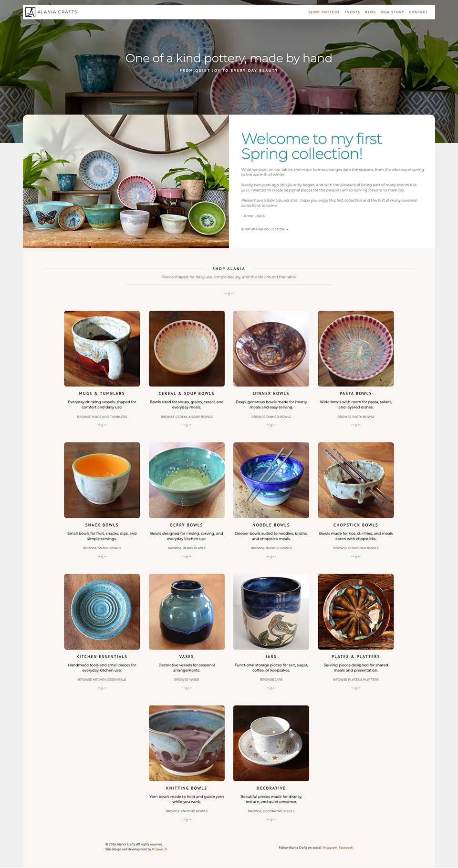Select the Mugs & Tumblers mug photo
Viewport: 458px width, 868px height.
point(102,348)
